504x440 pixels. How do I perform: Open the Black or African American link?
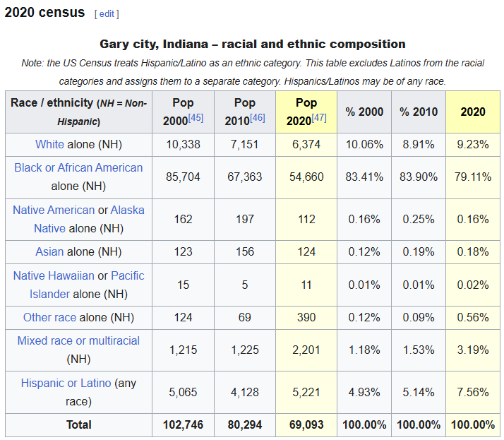[78, 167]
